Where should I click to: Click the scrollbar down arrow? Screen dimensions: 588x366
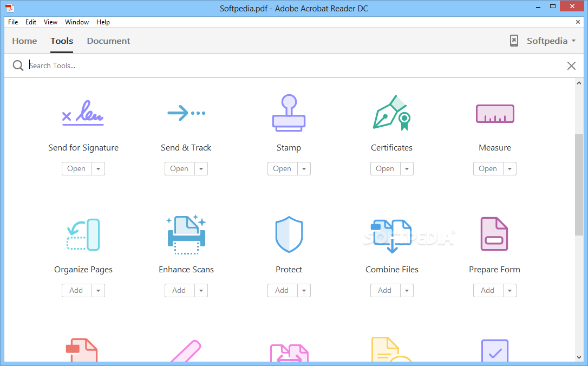579,357
